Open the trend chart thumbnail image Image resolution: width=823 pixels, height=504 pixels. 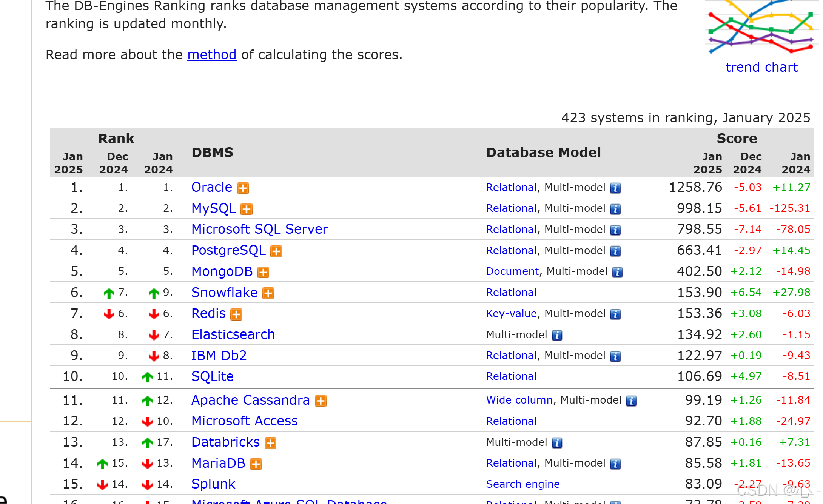click(x=761, y=27)
